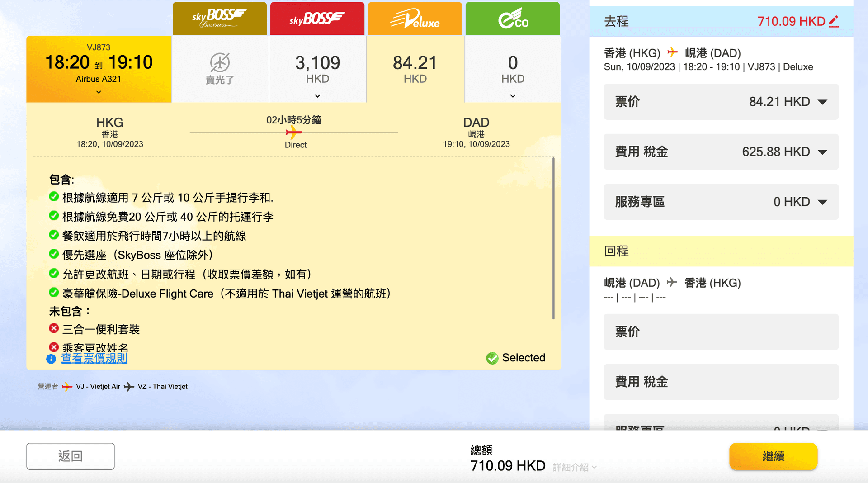Select the green Eco fare class header

513,19
